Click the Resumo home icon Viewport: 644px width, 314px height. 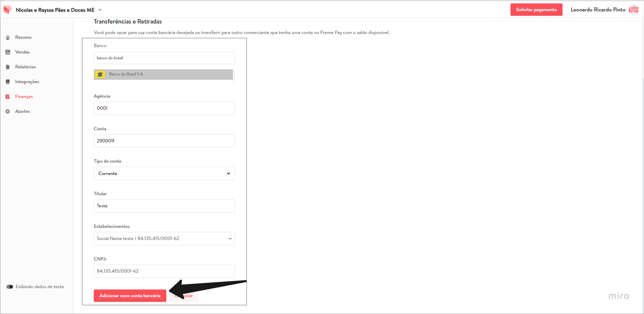click(x=8, y=37)
